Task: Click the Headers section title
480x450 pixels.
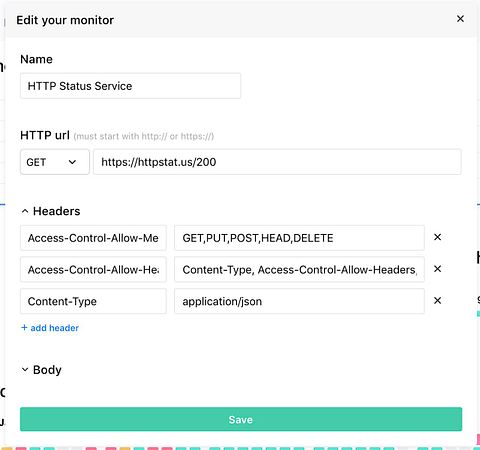Action: click(57, 211)
